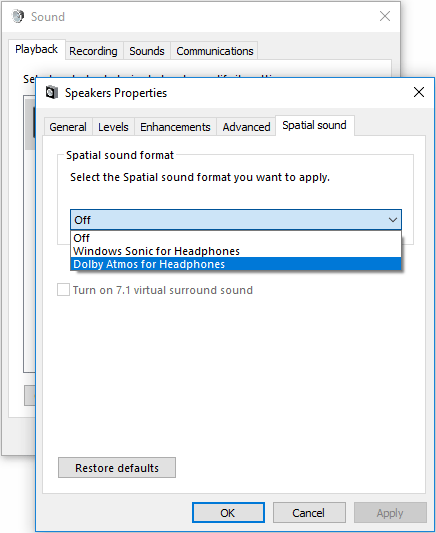This screenshot has width=436, height=533.
Task: Open the Advanced tab
Action: (x=246, y=127)
